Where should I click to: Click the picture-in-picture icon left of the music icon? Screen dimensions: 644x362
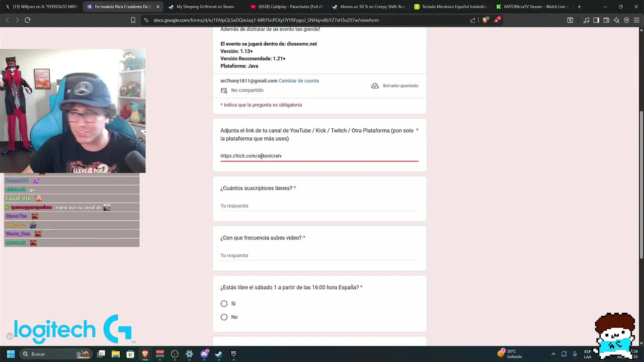[x=570, y=20]
